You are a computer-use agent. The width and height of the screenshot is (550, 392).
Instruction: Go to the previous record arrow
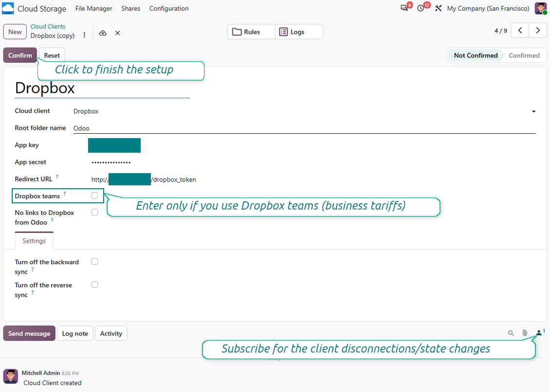(x=520, y=31)
